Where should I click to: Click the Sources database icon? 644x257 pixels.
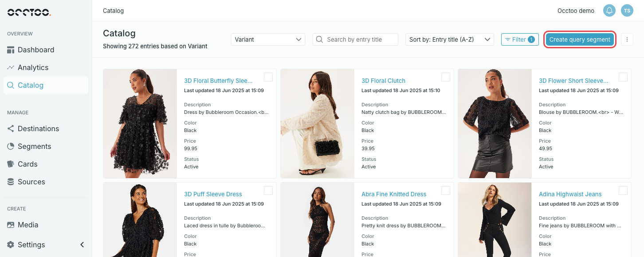point(11,182)
